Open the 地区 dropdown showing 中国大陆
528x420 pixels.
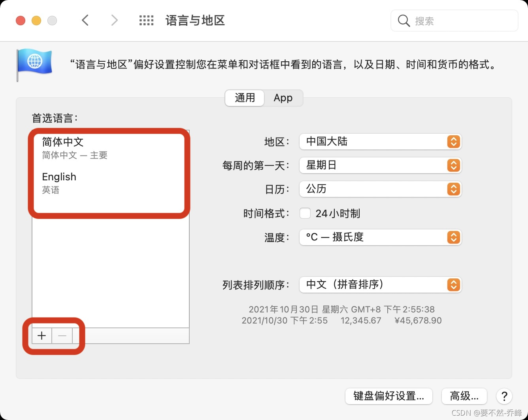pos(381,142)
